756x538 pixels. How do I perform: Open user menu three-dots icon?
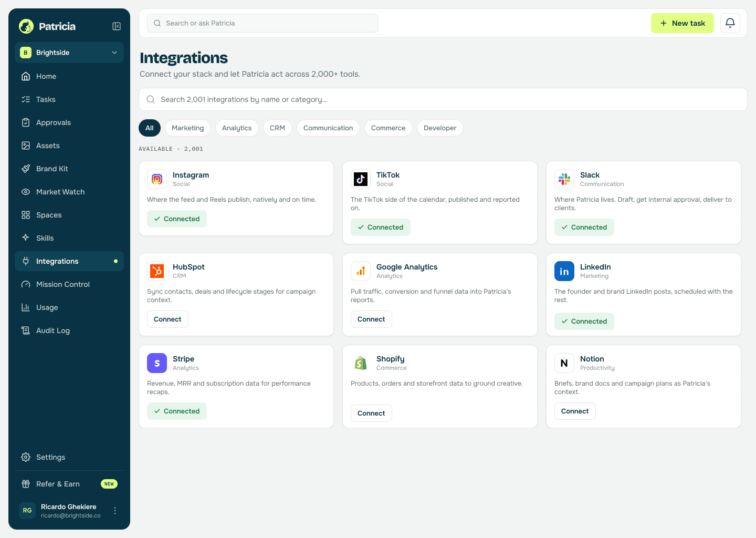115,511
